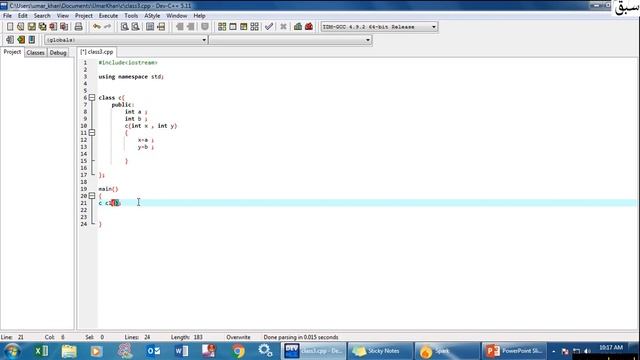Viewport: 640px width, 360px height.
Task: Open Google Chrome from the taskbar
Action: click(x=238, y=351)
